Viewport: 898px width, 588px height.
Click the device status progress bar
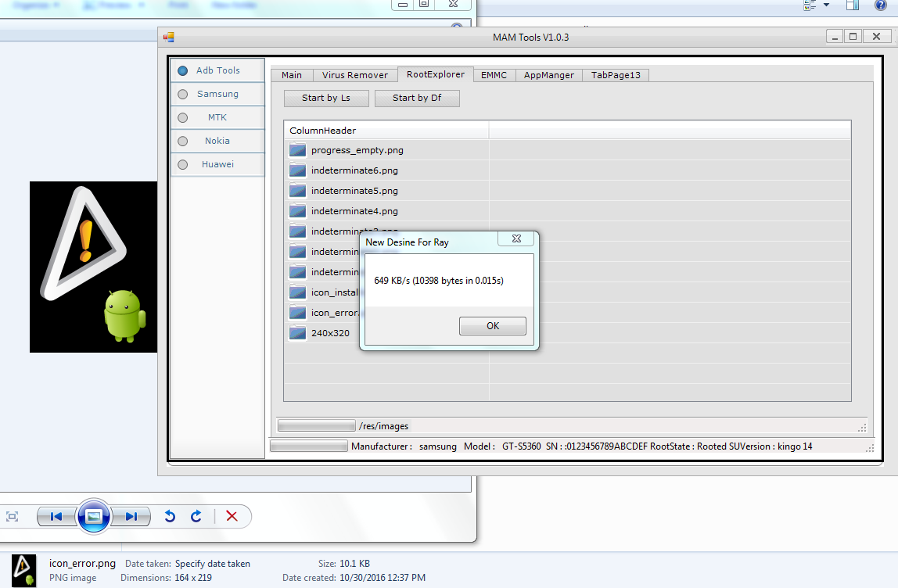309,446
